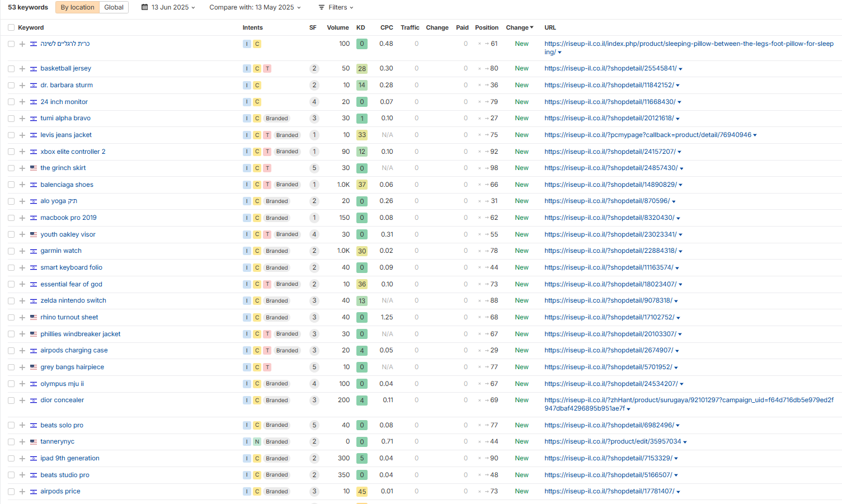Click the plus icon next to garmin watch

[22, 251]
